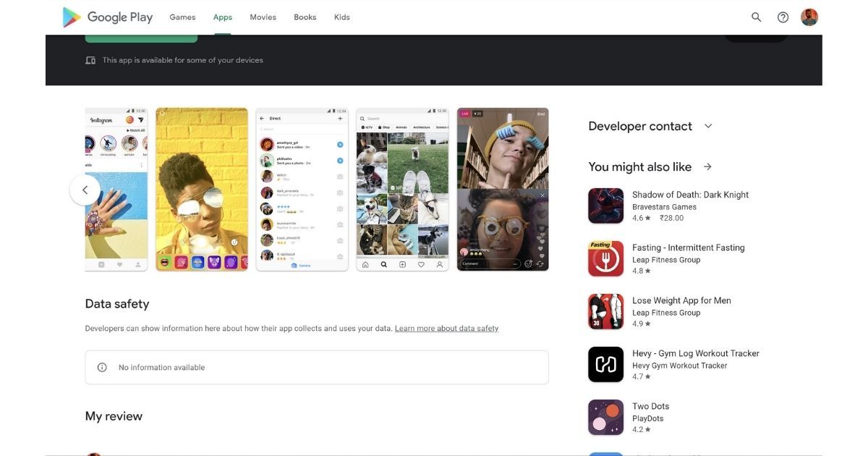The image size is (868, 456).
Task: Click the My review heading
Action: [114, 416]
